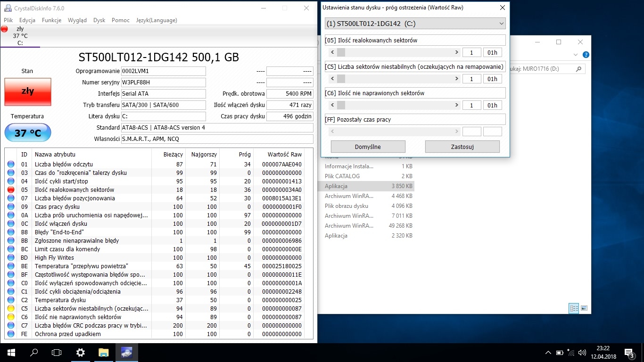Screen dimensions: 644x362
Task: Open Settings gear icon on the taskbar
Action: tap(80, 352)
